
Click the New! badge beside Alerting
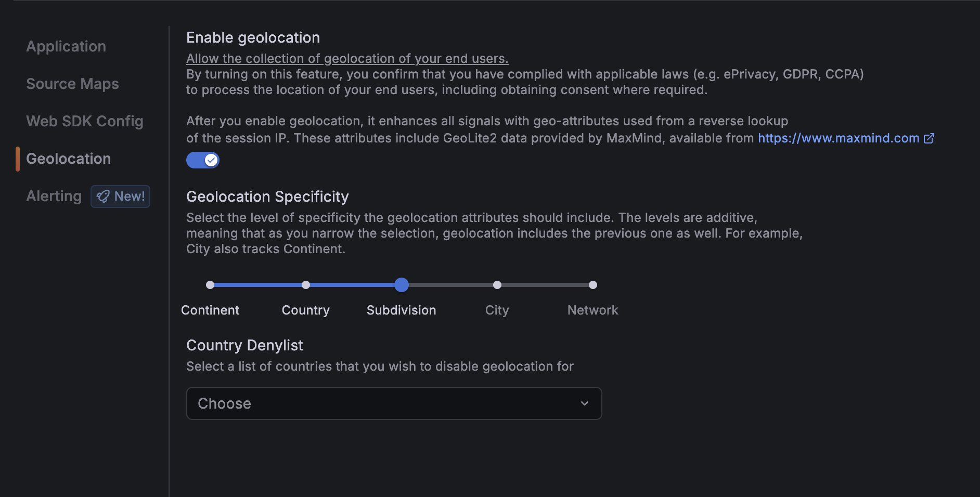click(x=120, y=197)
